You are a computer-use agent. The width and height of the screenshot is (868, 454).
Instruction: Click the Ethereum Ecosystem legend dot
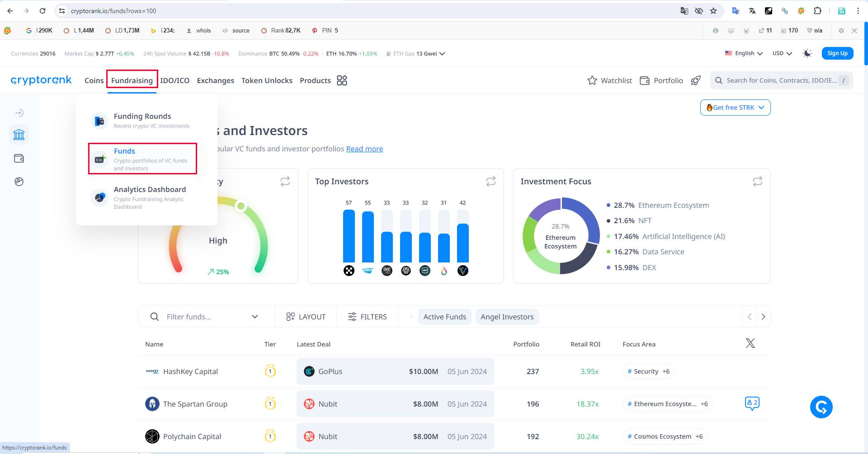tap(609, 205)
